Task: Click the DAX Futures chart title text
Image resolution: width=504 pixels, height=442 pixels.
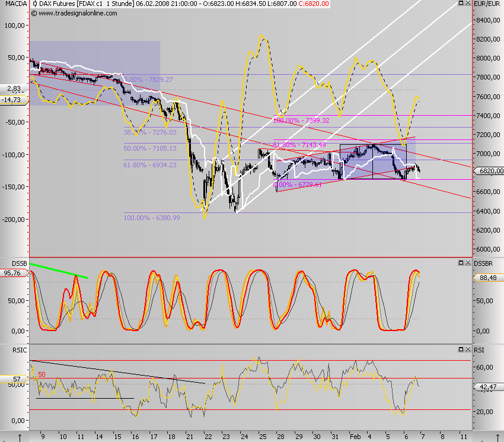Action: pos(87,4)
